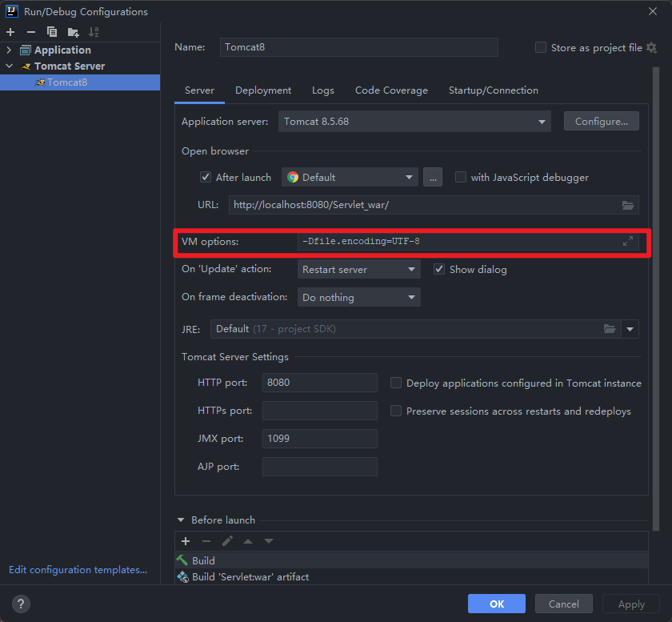
Task: Add a Before launch task
Action: pyautogui.click(x=186, y=541)
